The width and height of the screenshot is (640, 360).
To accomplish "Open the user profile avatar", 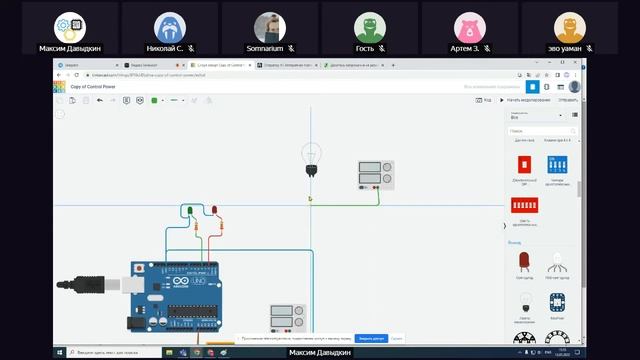I will point(574,87).
